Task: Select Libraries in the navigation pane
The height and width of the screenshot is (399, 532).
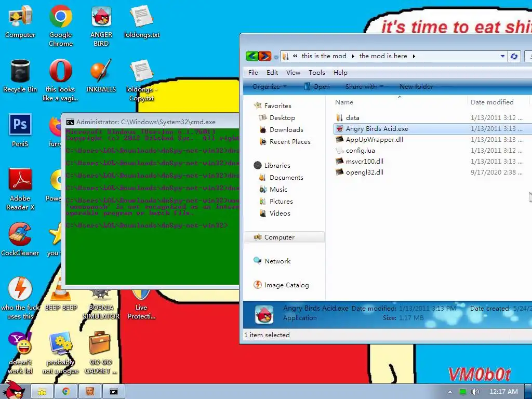Action: [272, 166]
